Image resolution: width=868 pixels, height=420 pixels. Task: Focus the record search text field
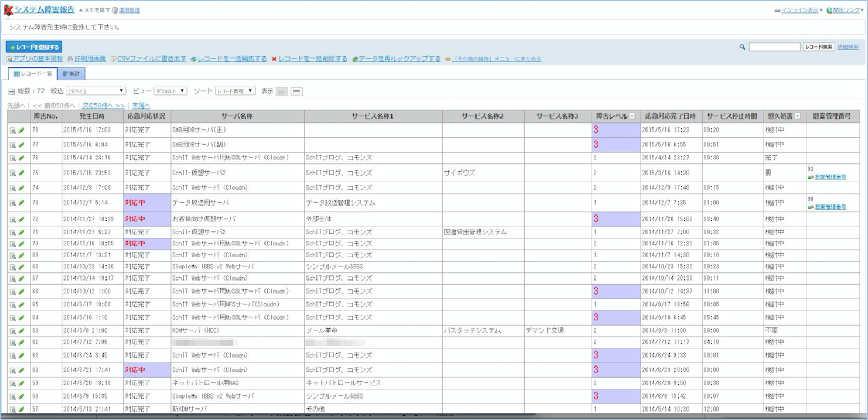(775, 47)
